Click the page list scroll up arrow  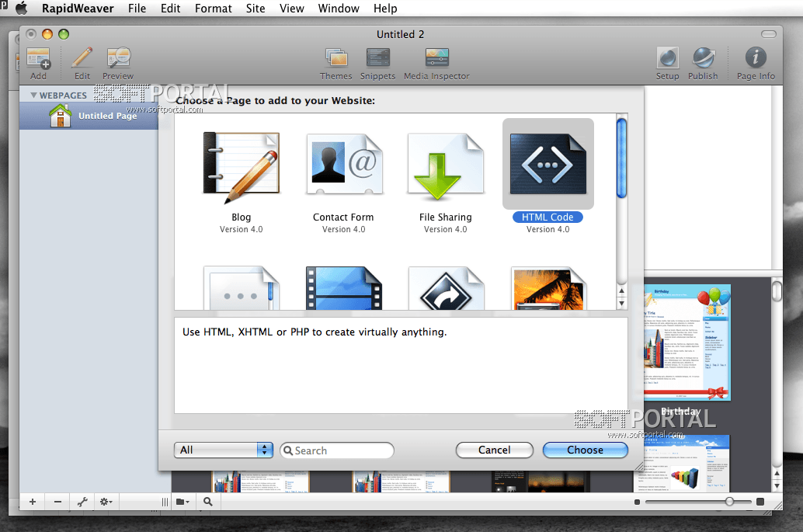[622, 290]
